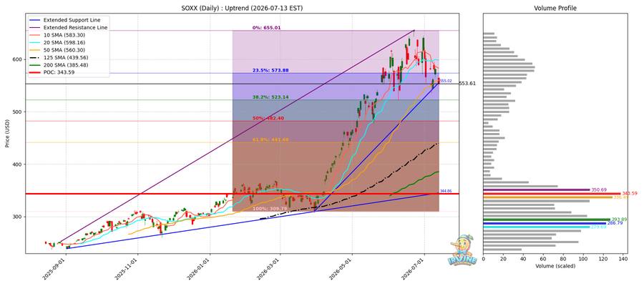Click the cyan volume profile bar
This screenshot has height=286, width=644.
(537, 227)
